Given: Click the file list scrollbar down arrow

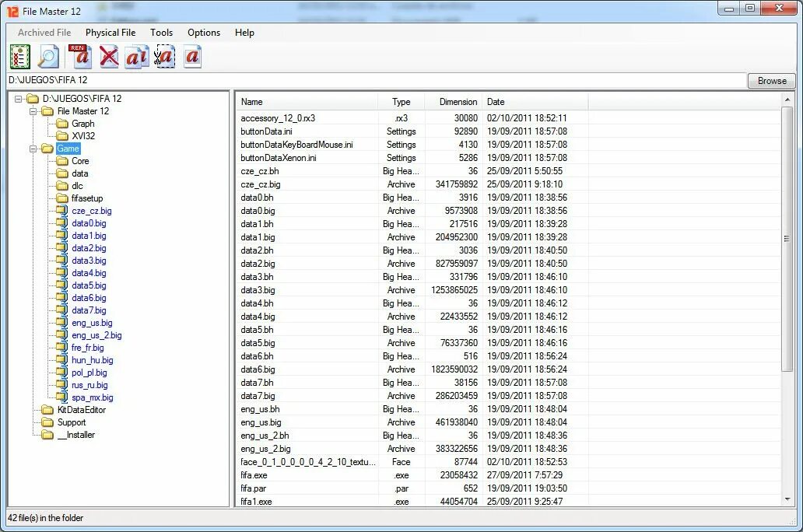Looking at the screenshot, I should coord(787,499).
